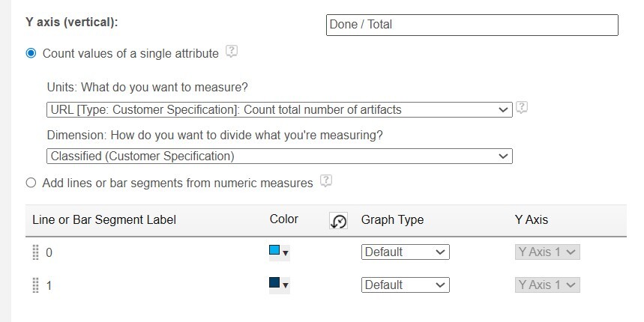Viewport: 644px width, 322px height.
Task: Select Count values of a single attribute
Action: click(x=31, y=53)
